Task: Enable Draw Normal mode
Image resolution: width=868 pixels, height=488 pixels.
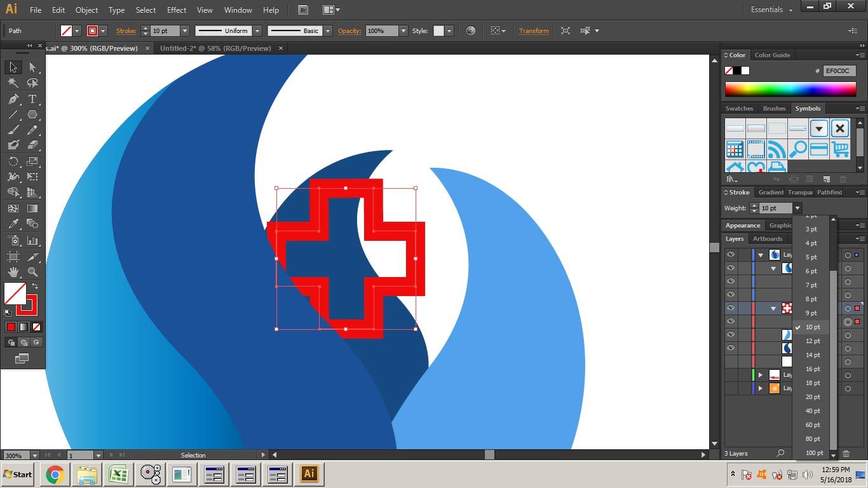Action: (x=11, y=342)
